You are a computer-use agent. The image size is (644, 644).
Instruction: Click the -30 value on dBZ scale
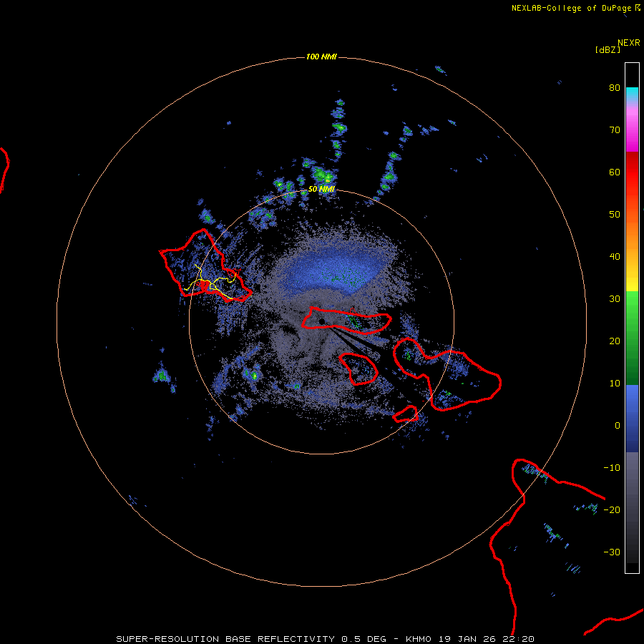(x=612, y=552)
